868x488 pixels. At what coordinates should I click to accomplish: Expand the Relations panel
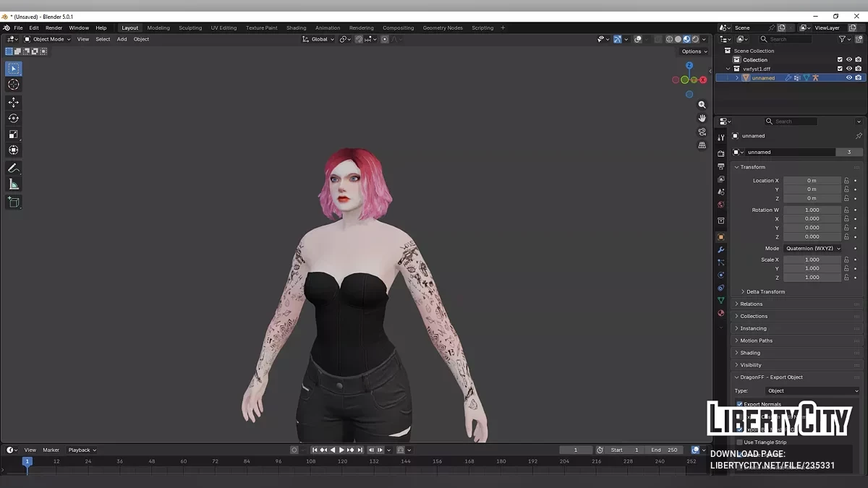tap(751, 304)
